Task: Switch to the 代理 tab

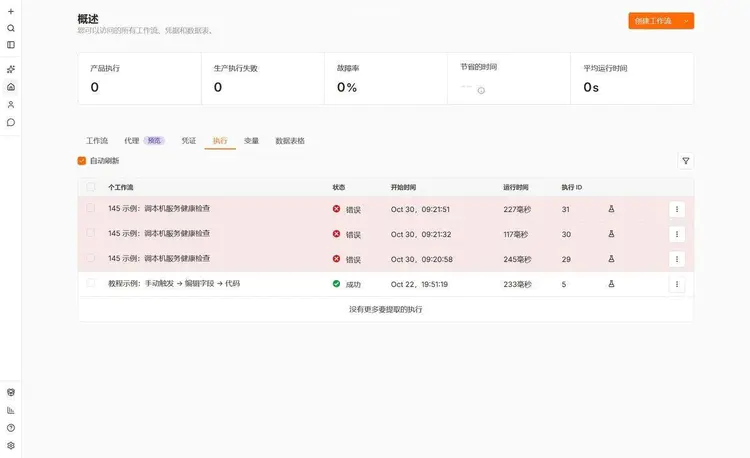Action: 132,141
